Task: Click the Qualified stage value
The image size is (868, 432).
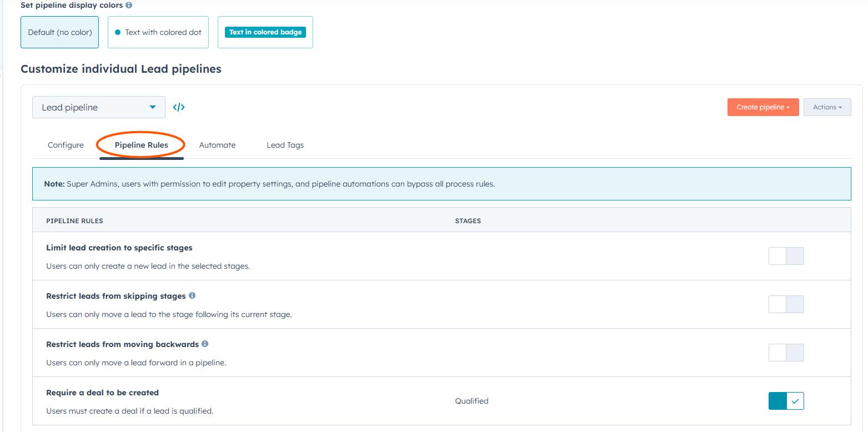Action: pos(471,401)
